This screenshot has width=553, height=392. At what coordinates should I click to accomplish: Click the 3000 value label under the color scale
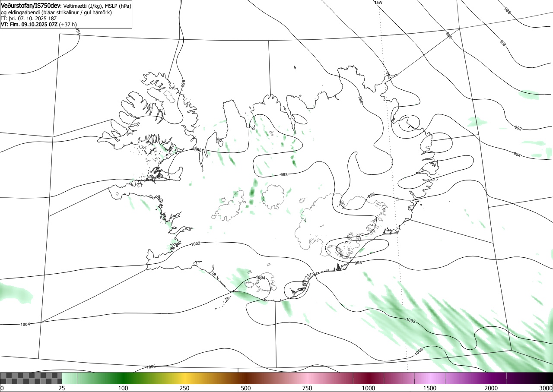pos(546,388)
